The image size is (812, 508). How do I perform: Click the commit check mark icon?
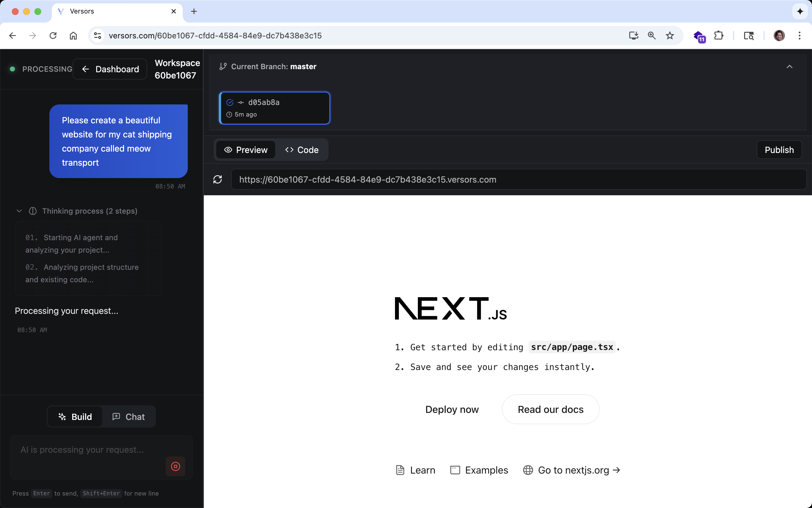[230, 102]
